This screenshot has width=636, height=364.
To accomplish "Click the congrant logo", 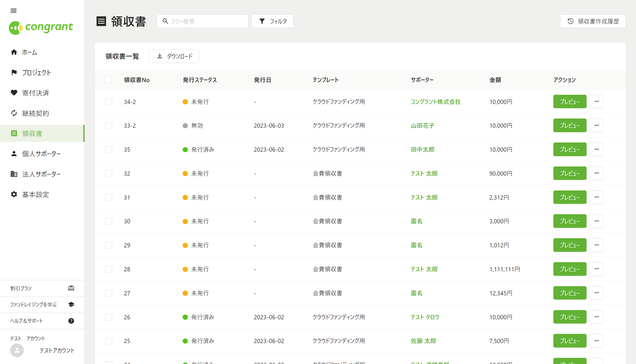I will click(41, 28).
